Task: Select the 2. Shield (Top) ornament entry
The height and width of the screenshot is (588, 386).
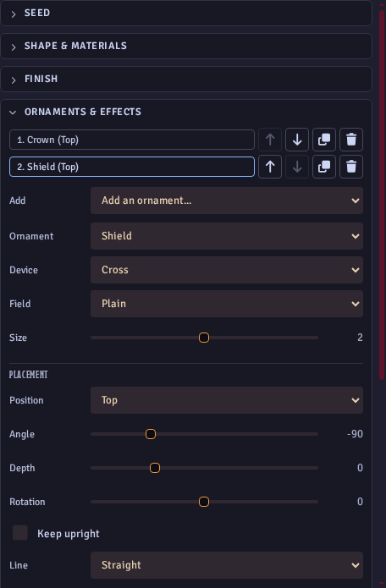Action: click(x=132, y=167)
